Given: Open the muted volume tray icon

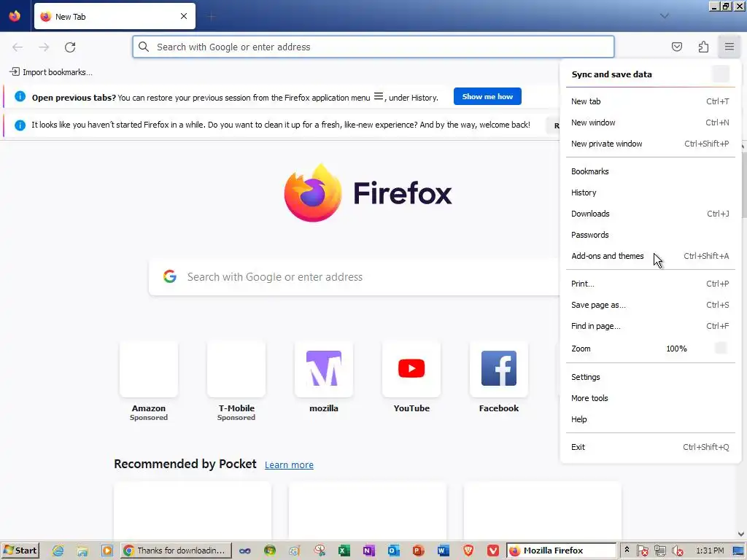Looking at the screenshot, I should pyautogui.click(x=677, y=551).
